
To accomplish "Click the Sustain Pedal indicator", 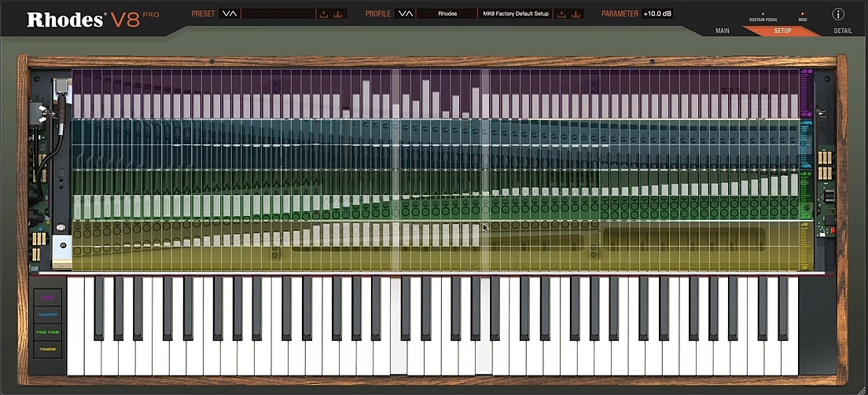I will point(763,16).
